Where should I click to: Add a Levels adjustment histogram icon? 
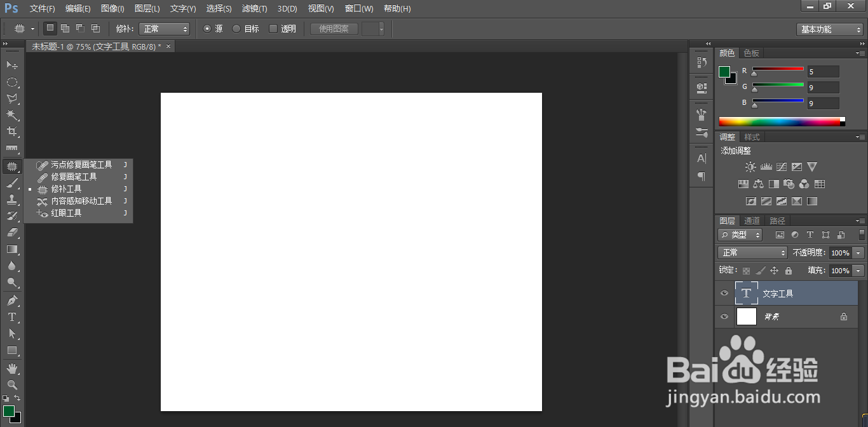766,167
